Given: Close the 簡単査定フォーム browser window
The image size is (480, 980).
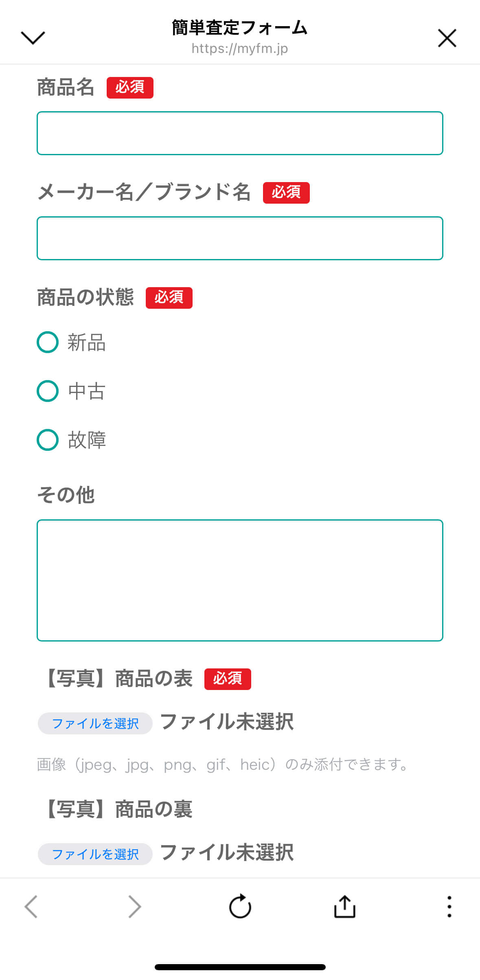Looking at the screenshot, I should point(447,38).
